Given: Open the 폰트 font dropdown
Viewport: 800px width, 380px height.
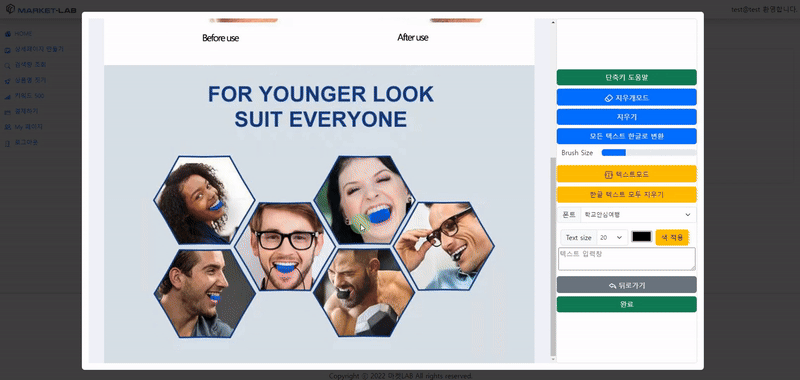Looking at the screenshot, I should (638, 215).
